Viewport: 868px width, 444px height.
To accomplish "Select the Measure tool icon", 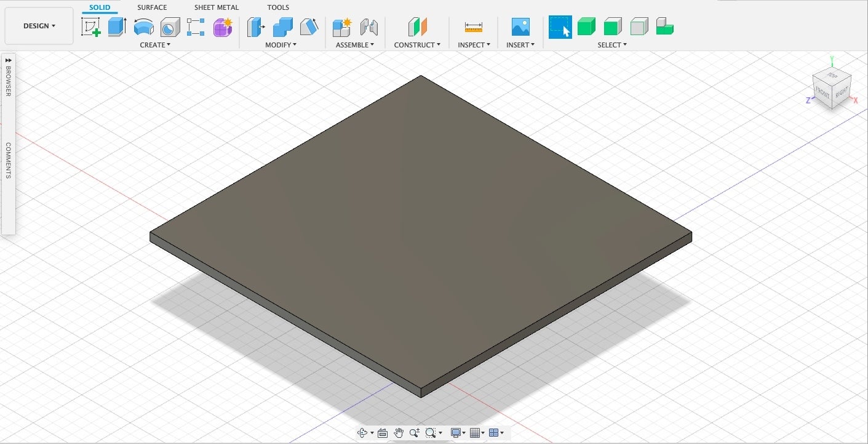I will click(x=473, y=27).
